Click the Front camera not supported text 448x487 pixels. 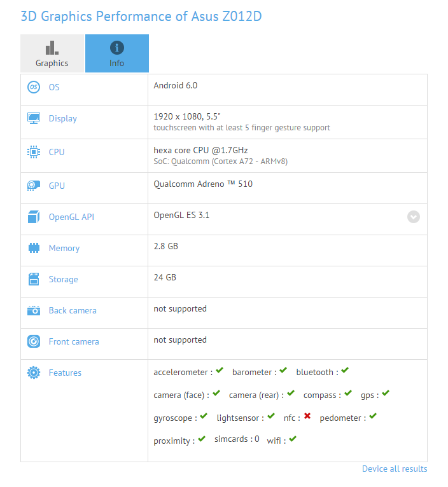(180, 340)
